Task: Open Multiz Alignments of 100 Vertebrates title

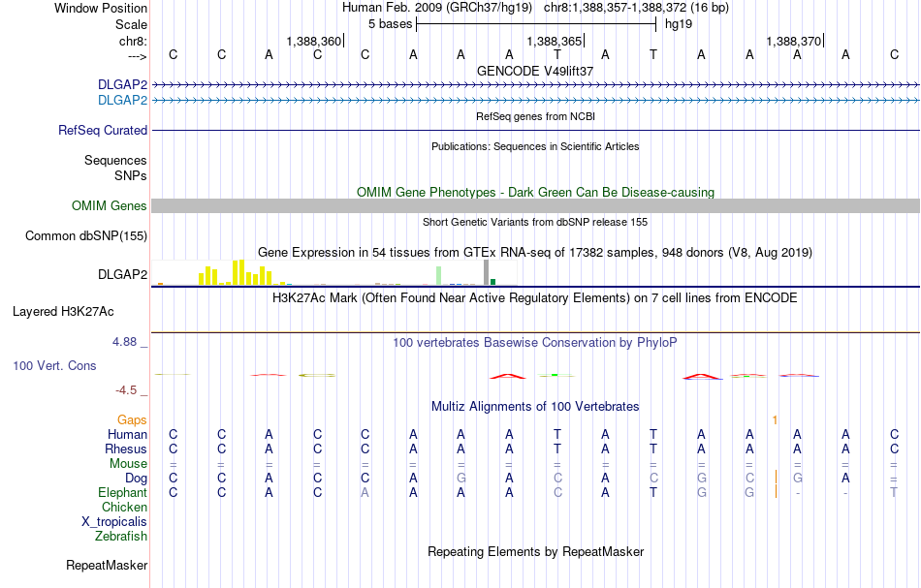Action: (x=535, y=407)
